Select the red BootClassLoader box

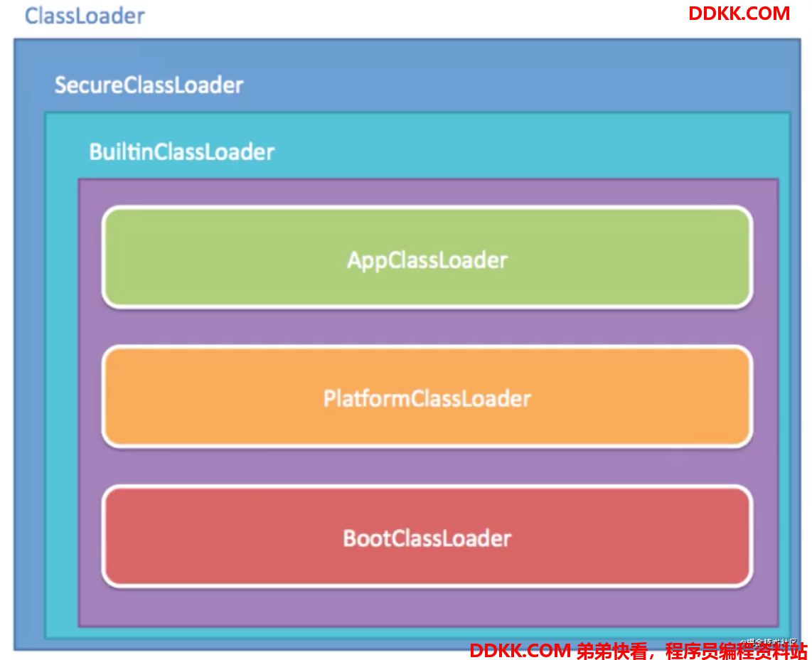point(427,537)
